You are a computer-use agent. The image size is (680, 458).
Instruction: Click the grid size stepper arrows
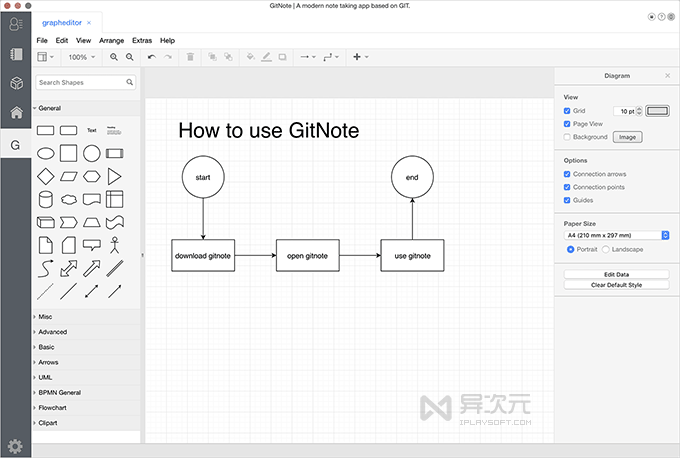coord(639,111)
